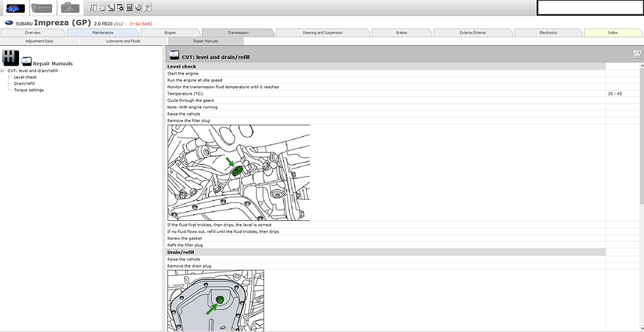
Task: Open the SmartFIX tab icon
Action: pos(41,7)
